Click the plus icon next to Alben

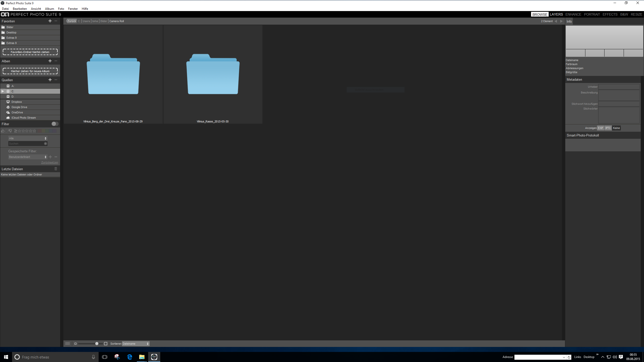click(50, 61)
